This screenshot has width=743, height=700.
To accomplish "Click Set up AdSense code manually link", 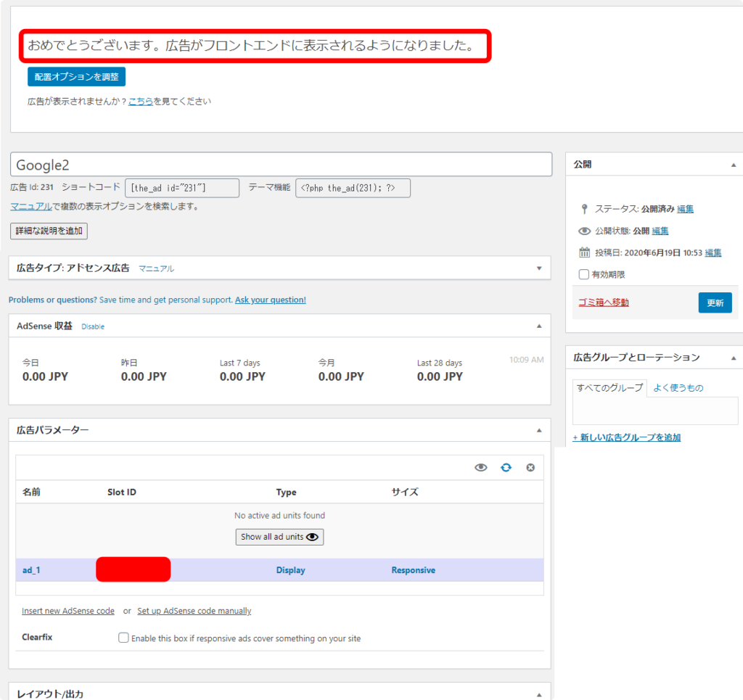I will point(194,611).
